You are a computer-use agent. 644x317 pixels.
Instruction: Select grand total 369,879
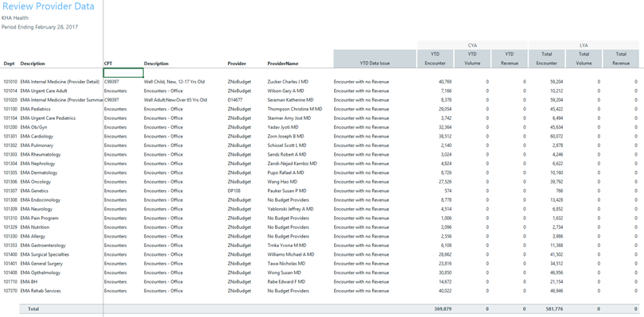[443, 308]
